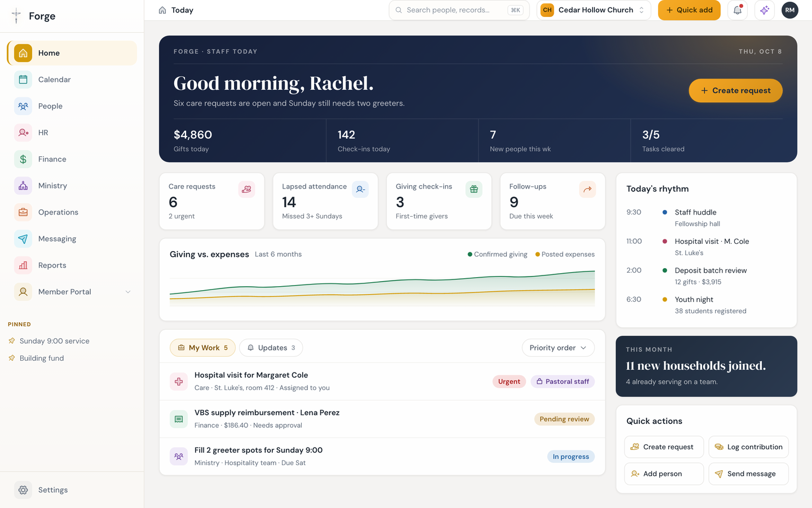
Task: Click the Lapsed attendance card icon
Action: pos(360,190)
